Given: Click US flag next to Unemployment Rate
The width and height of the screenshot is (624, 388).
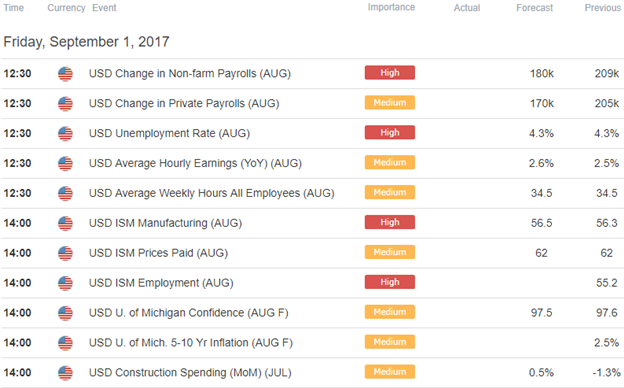Looking at the screenshot, I should click(65, 133).
